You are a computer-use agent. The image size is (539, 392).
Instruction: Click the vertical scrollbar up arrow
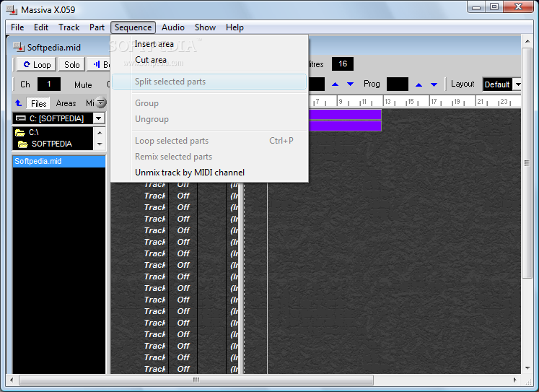pos(527,41)
